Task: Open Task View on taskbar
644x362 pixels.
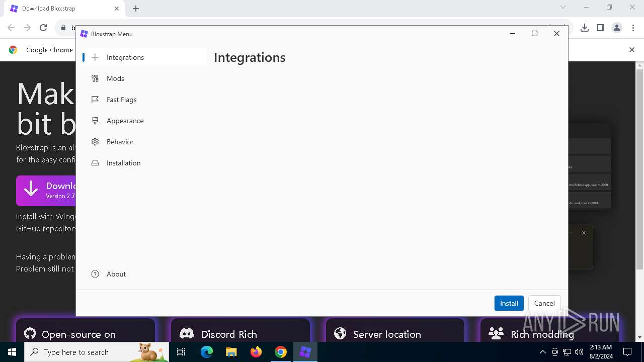Action: (181, 352)
